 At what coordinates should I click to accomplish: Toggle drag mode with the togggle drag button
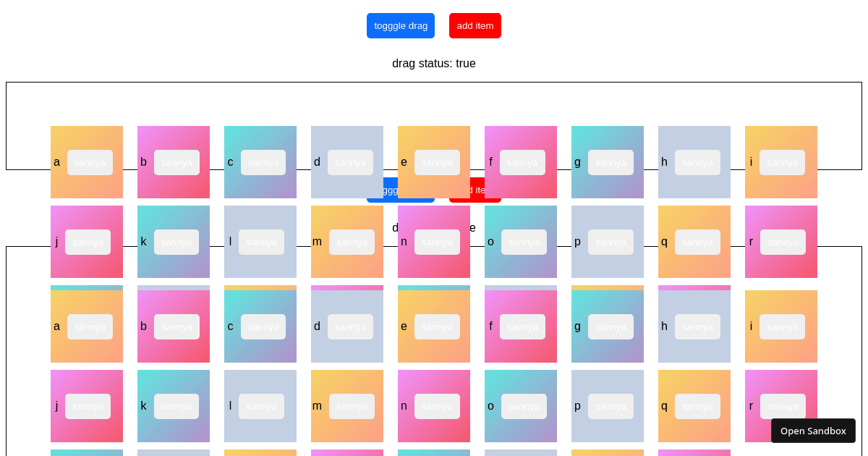[x=401, y=25]
